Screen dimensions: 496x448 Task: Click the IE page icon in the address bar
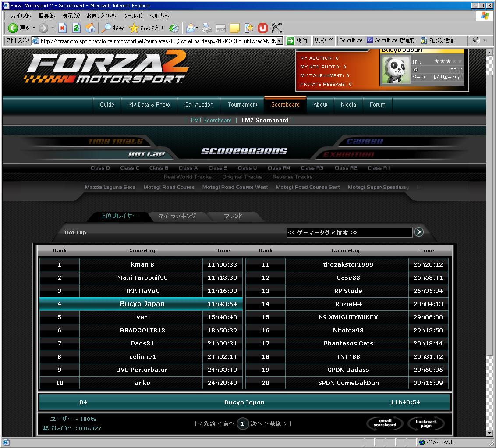click(36, 40)
